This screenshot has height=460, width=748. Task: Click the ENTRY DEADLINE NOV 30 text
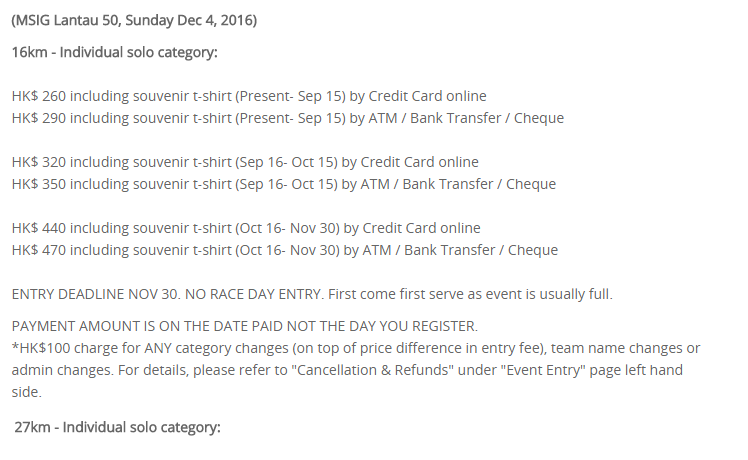(96, 294)
